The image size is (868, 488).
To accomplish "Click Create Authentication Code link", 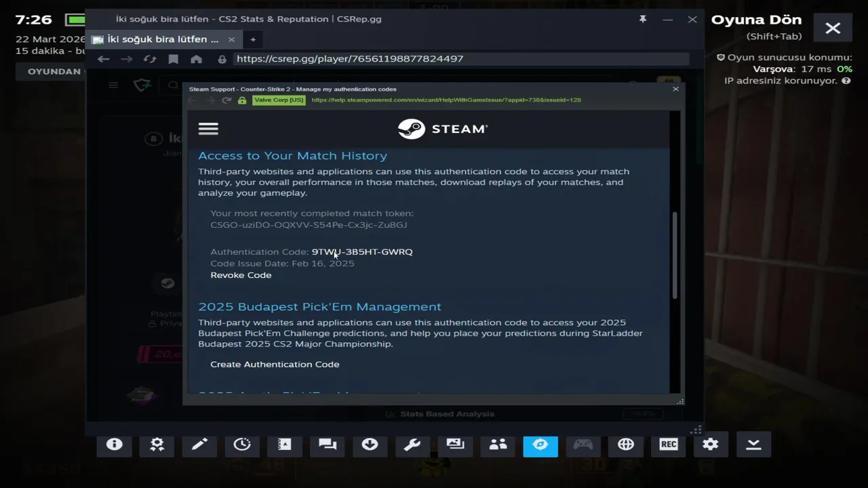I will tap(275, 365).
